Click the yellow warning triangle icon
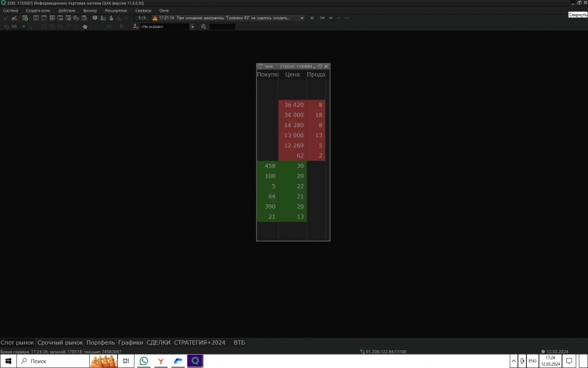Screen dimensions: 588x368 (154, 18)
